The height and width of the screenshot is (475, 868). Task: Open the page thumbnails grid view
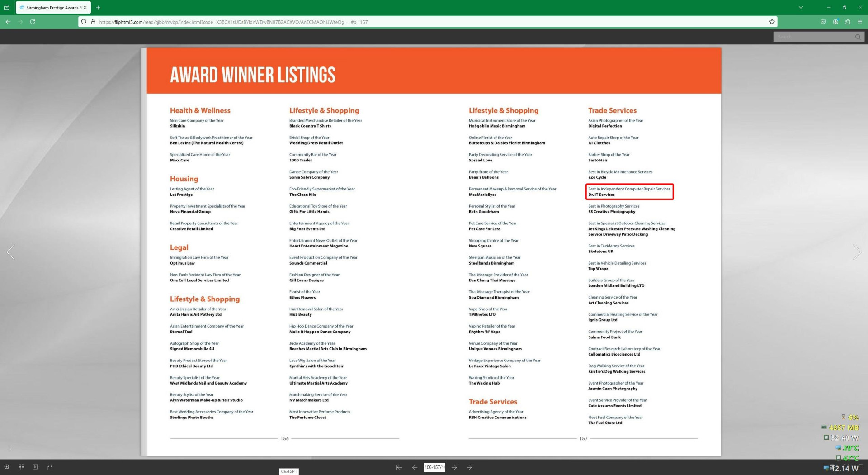click(x=21, y=467)
